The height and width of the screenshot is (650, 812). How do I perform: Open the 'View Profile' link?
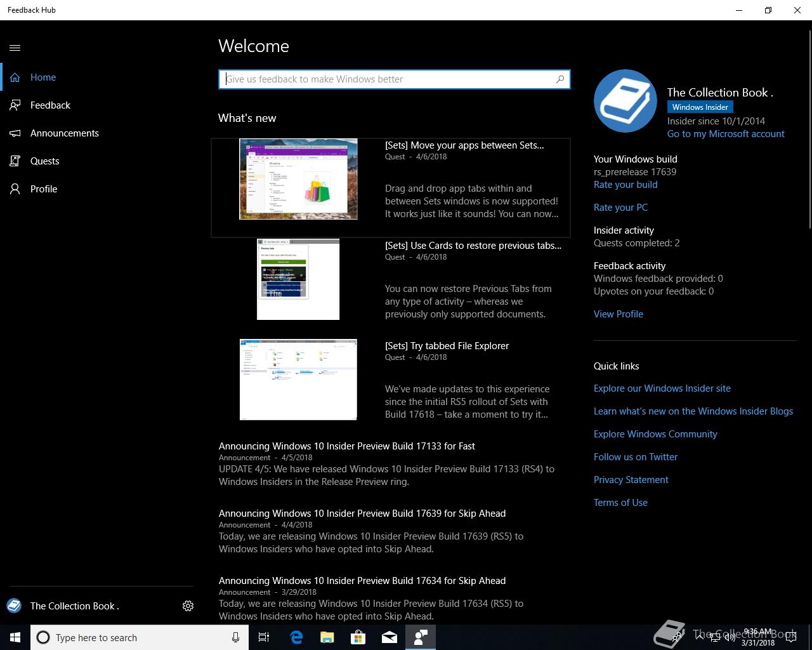pyautogui.click(x=619, y=314)
